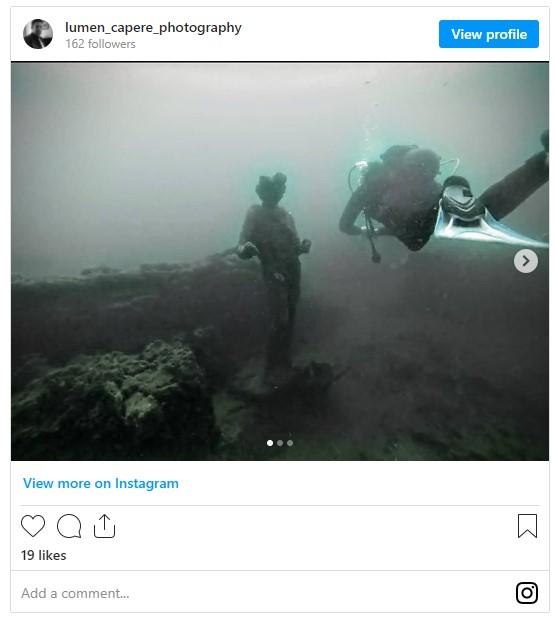Jump to the third carousel dot
The height and width of the screenshot is (618, 554).
tap(290, 443)
